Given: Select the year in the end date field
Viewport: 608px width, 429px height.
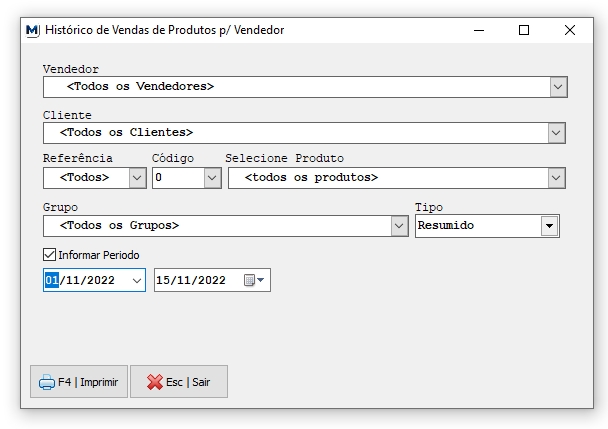Looking at the screenshot, I should pos(211,281).
